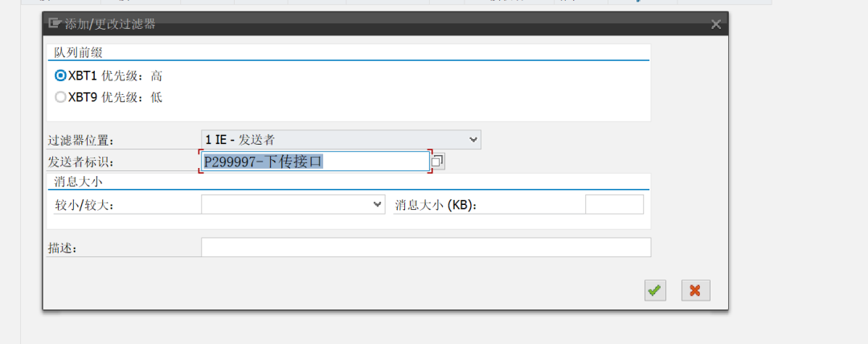Click the 消息大小 (KB) input field
868x344 pixels.
(615, 204)
